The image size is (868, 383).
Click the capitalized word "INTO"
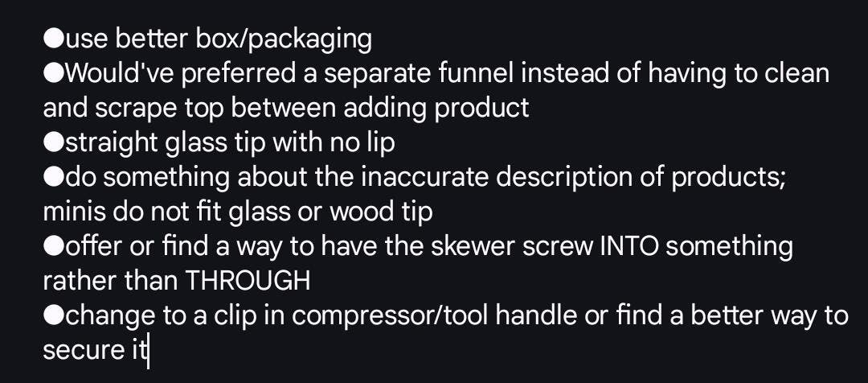tap(630, 246)
